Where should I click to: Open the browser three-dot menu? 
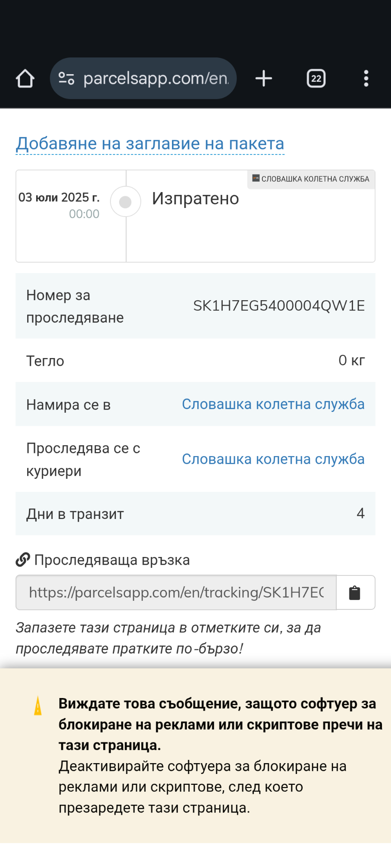click(x=366, y=79)
